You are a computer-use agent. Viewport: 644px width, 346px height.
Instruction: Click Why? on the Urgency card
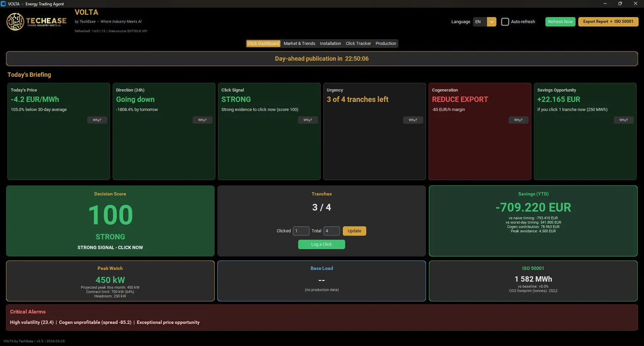[413, 120]
